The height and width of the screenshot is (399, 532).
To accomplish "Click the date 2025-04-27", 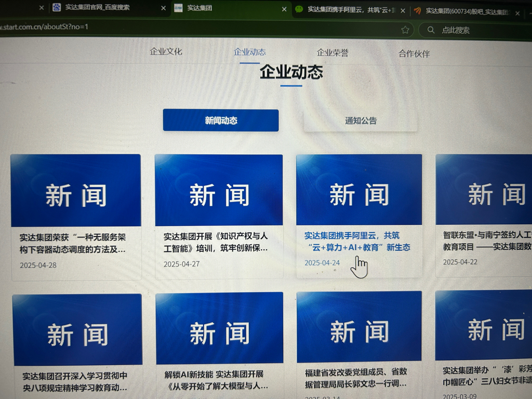I will pos(181,264).
